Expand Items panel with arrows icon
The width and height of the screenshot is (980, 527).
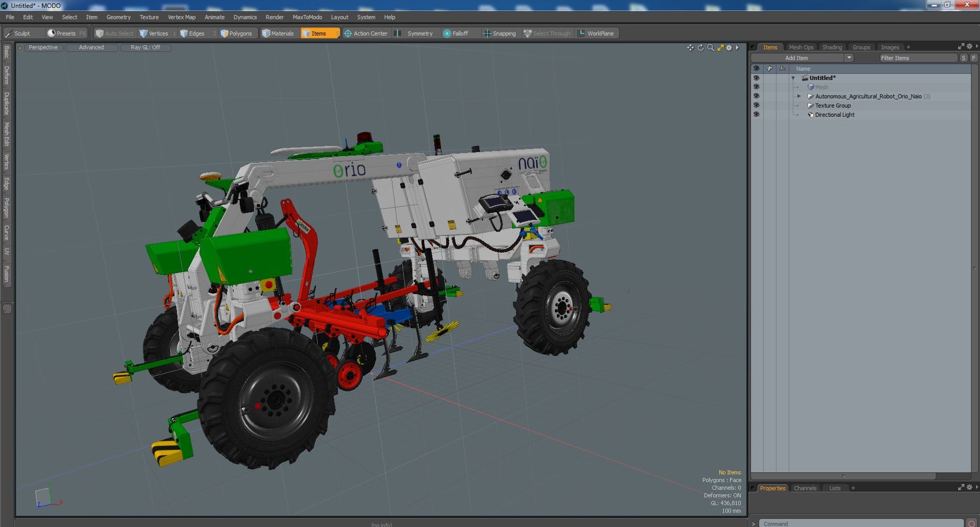961,46
